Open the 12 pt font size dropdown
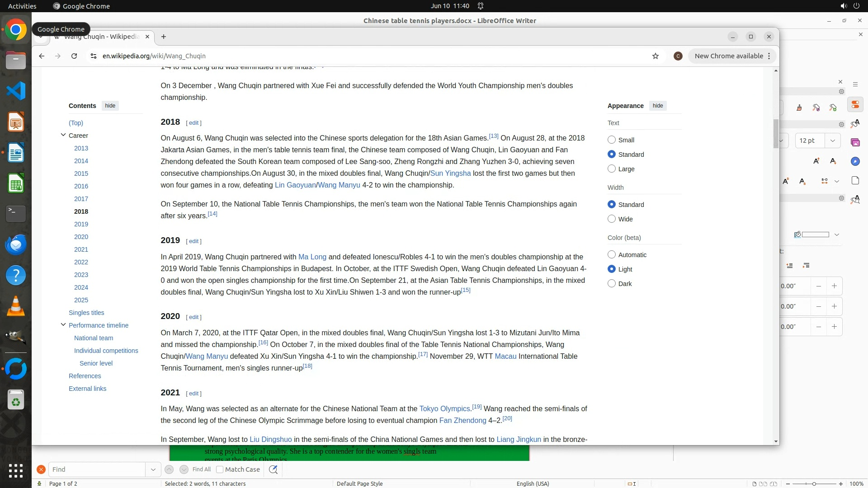This screenshot has width=868, height=488. (832, 141)
